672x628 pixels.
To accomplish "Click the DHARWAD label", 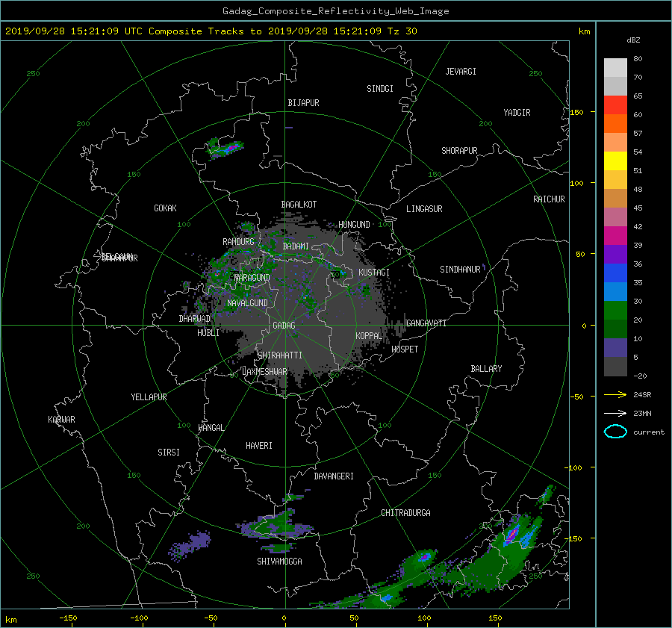I will tap(194, 319).
